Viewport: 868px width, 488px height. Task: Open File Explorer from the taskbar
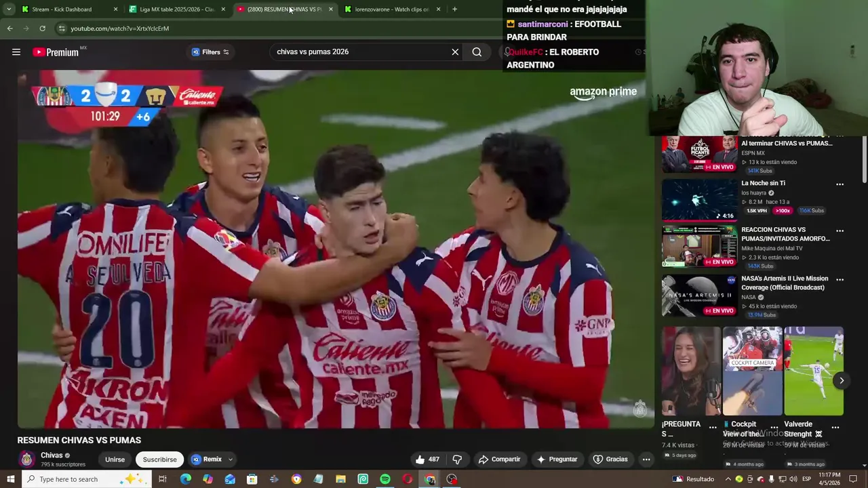pos(340,479)
